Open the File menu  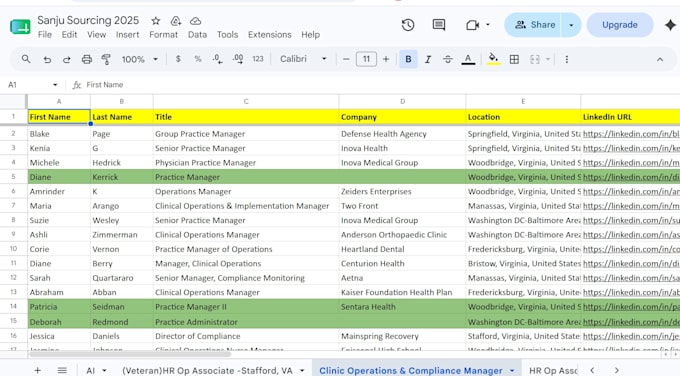[45, 35]
